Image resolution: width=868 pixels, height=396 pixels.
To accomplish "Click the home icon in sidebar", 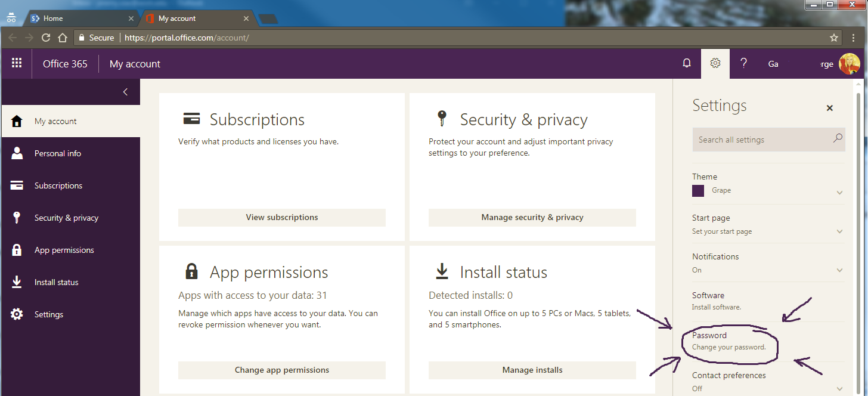I will point(17,121).
